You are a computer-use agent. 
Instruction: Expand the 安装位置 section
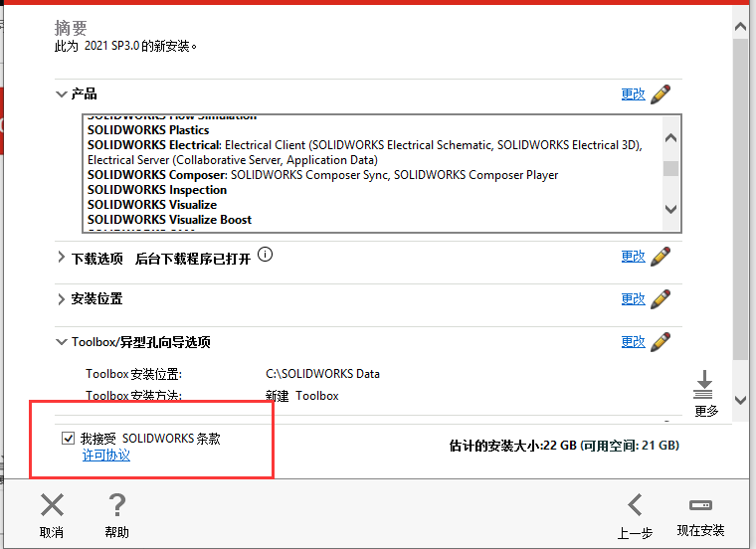point(62,299)
